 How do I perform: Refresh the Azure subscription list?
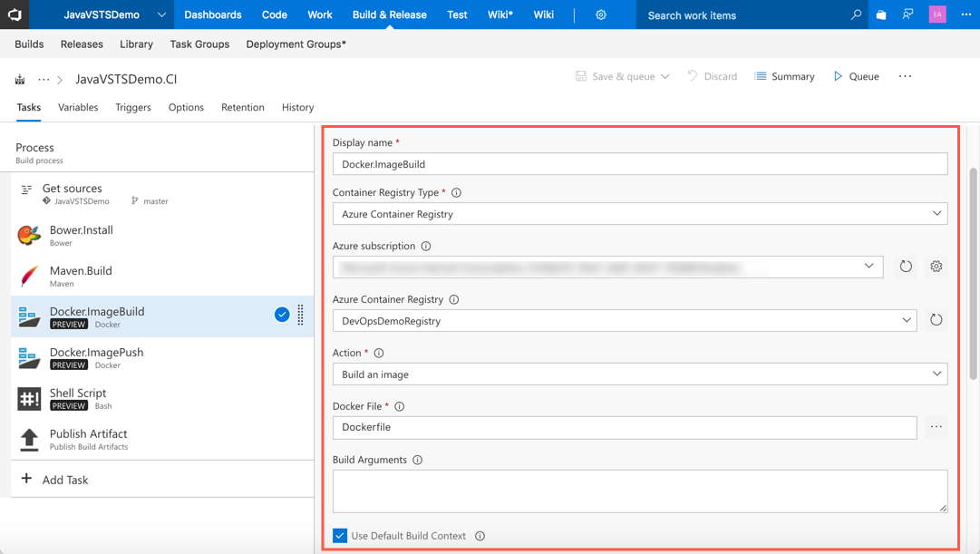click(906, 267)
